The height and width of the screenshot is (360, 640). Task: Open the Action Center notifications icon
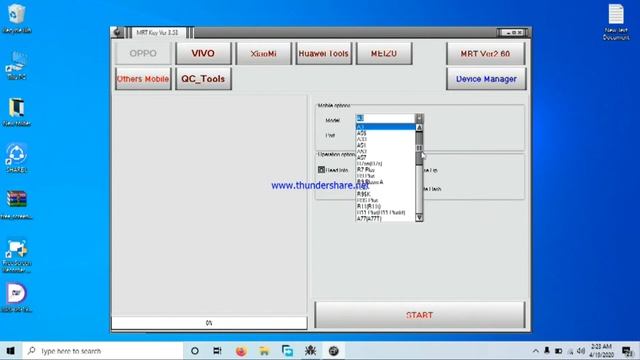(x=627, y=351)
